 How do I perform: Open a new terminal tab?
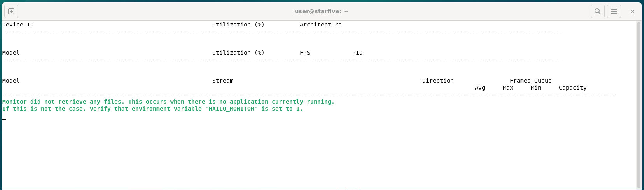click(11, 11)
